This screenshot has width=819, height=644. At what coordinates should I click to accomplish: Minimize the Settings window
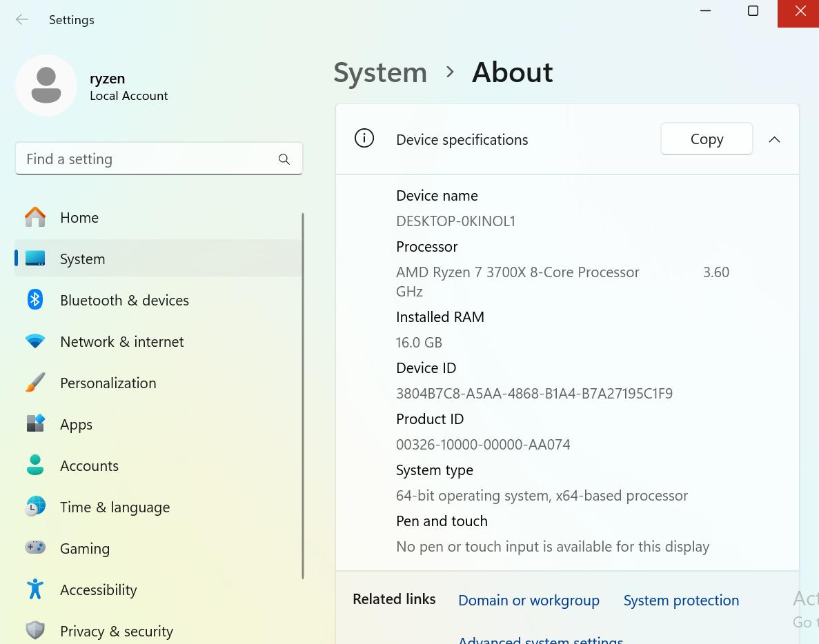click(706, 11)
